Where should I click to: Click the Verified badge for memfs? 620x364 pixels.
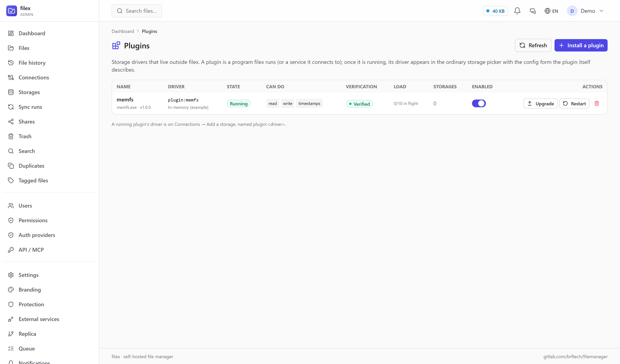point(359,104)
